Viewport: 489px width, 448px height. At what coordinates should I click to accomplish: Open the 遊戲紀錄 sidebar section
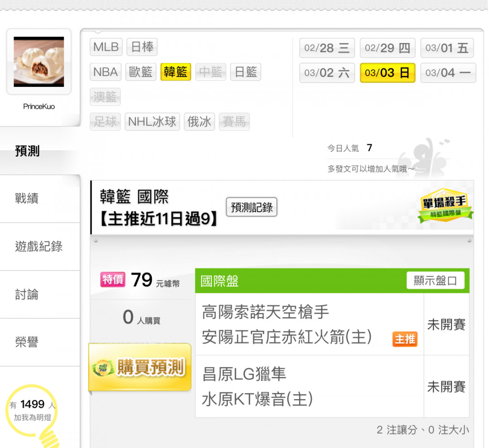(40, 247)
